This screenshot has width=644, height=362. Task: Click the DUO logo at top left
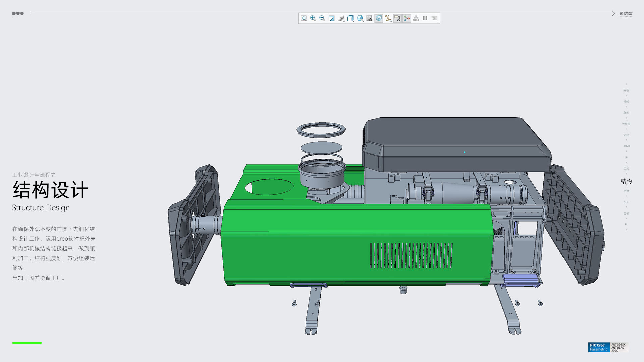coord(18,14)
